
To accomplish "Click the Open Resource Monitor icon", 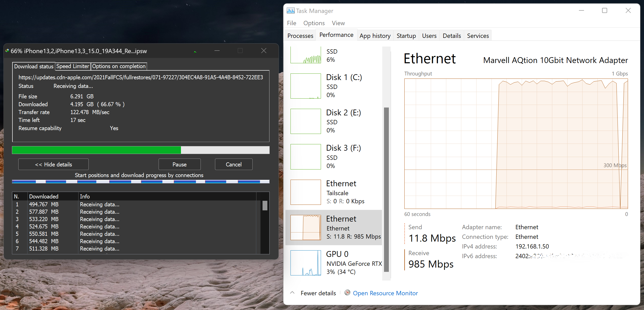I will click(x=347, y=293).
